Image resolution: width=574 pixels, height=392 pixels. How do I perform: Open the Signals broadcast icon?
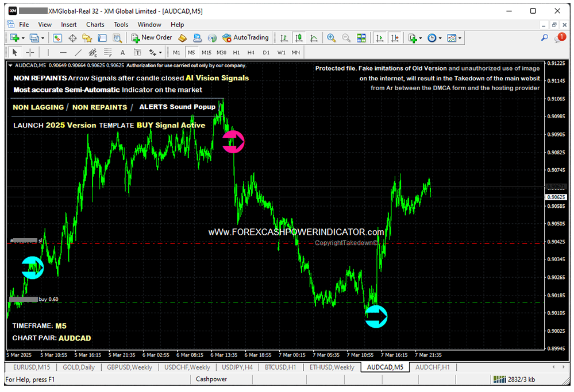212,38
